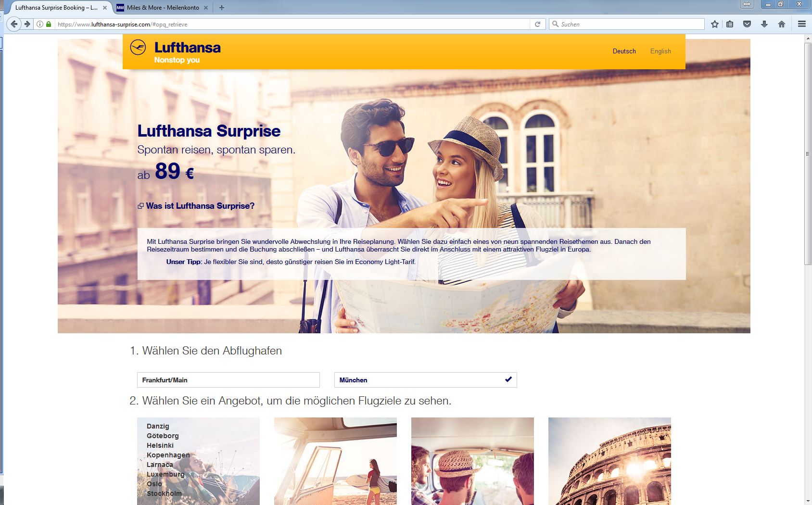812x505 pixels.
Task: Click the browser back arrow button
Action: [14, 24]
